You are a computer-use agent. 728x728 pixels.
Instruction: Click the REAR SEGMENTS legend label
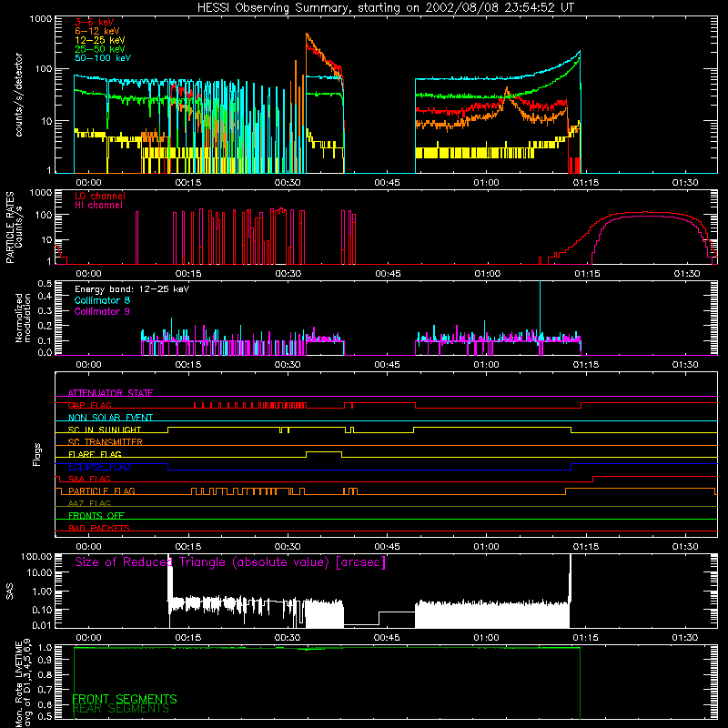click(121, 709)
